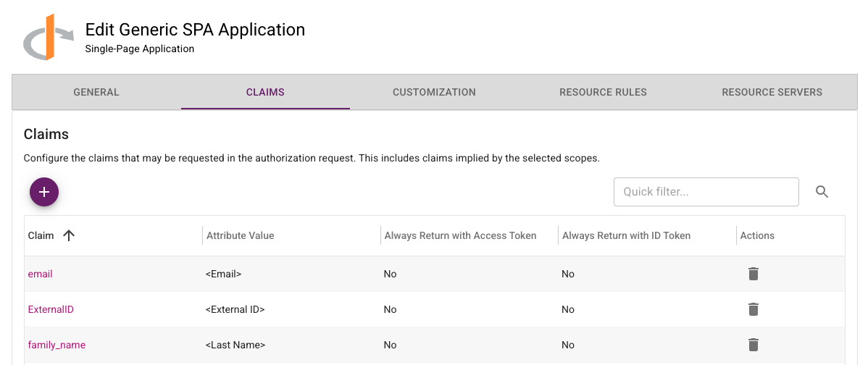Delete the family_name claim row
This screenshot has height=365, width=868.
753,345
